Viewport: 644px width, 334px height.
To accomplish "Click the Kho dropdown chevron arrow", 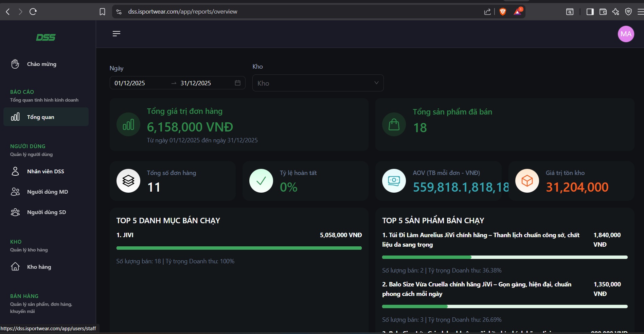I will click(376, 83).
